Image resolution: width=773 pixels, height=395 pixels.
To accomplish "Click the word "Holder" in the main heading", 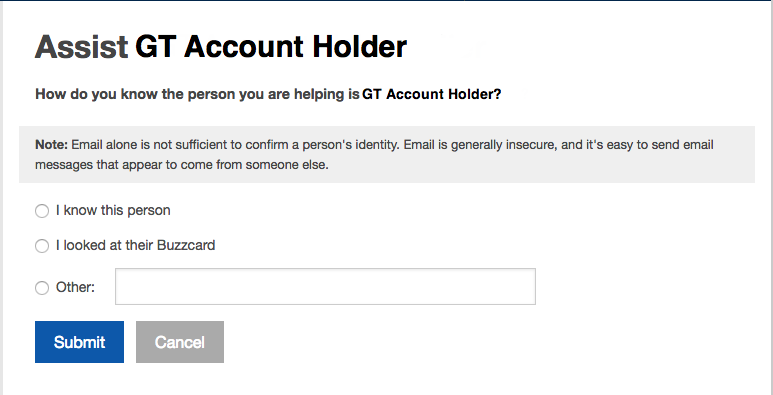I will tap(360, 47).
